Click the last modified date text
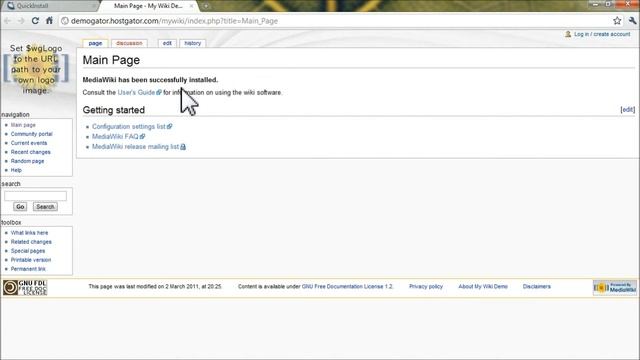The width and height of the screenshot is (640, 360). pyautogui.click(x=155, y=287)
